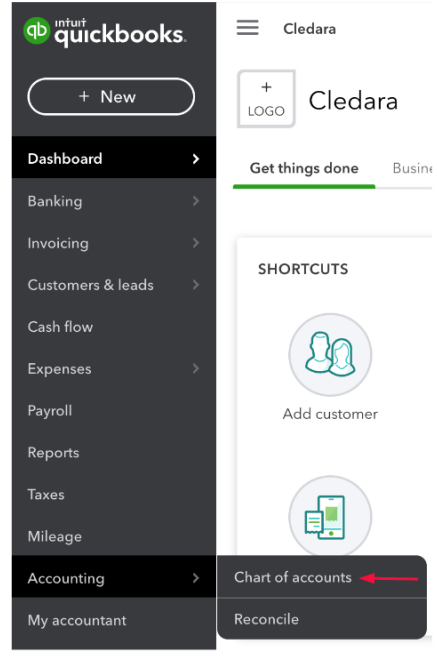Expand the Banking menu chevron
437x661 pixels.
(x=196, y=201)
